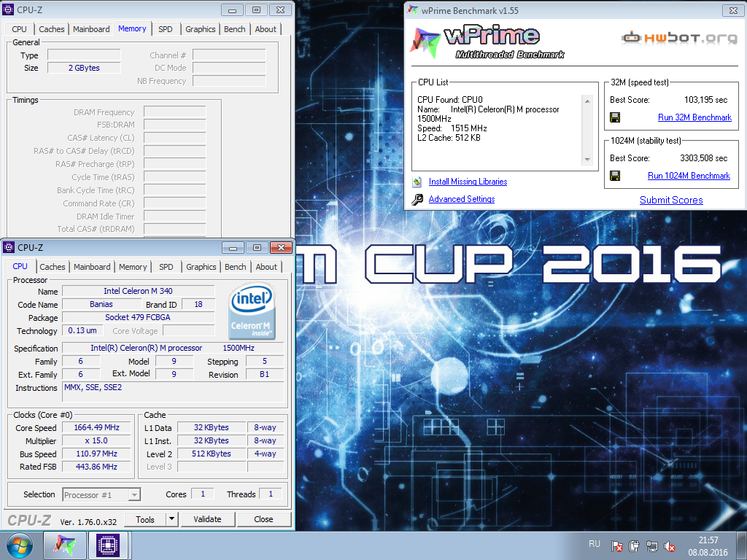Image resolution: width=747 pixels, height=560 pixels.
Task: Open wPrime from the taskbar
Action: [x=65, y=545]
